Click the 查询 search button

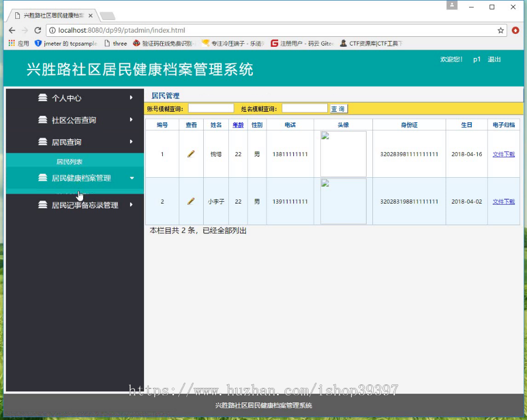(338, 109)
